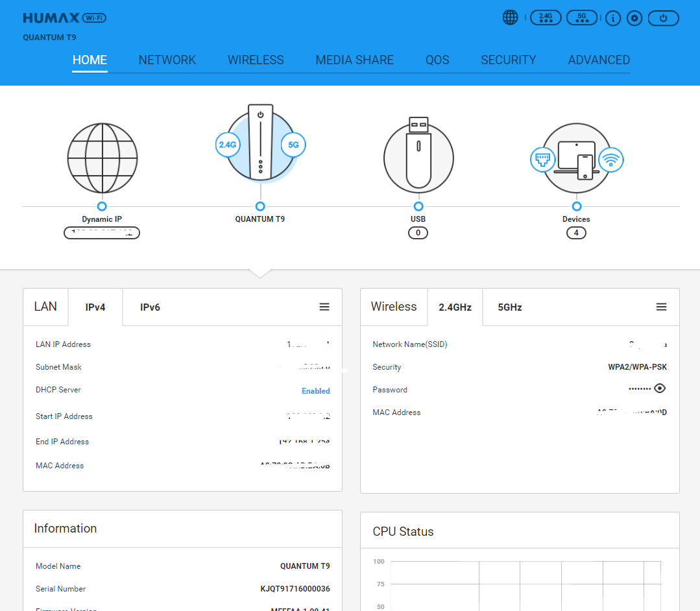The height and width of the screenshot is (611, 700).
Task: Switch LAN panel to IPv6 tab
Action: tap(150, 307)
